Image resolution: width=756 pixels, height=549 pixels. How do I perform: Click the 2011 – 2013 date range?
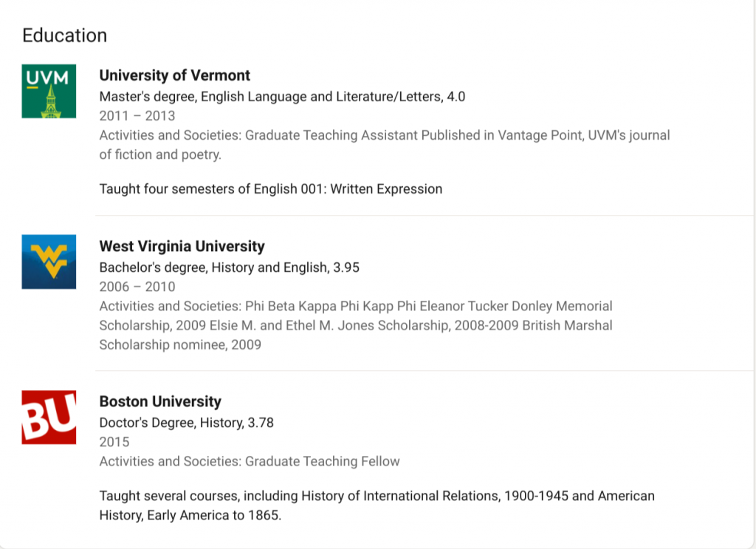point(137,116)
